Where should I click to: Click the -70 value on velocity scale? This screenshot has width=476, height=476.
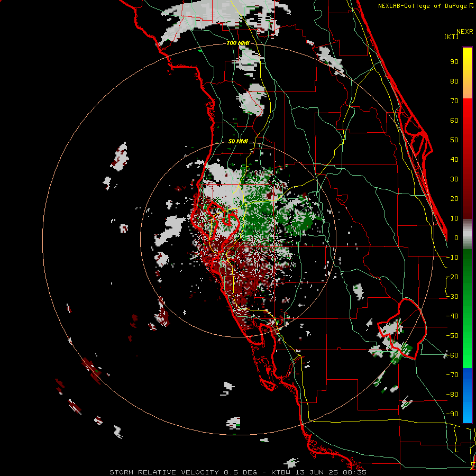pyautogui.click(x=452, y=375)
